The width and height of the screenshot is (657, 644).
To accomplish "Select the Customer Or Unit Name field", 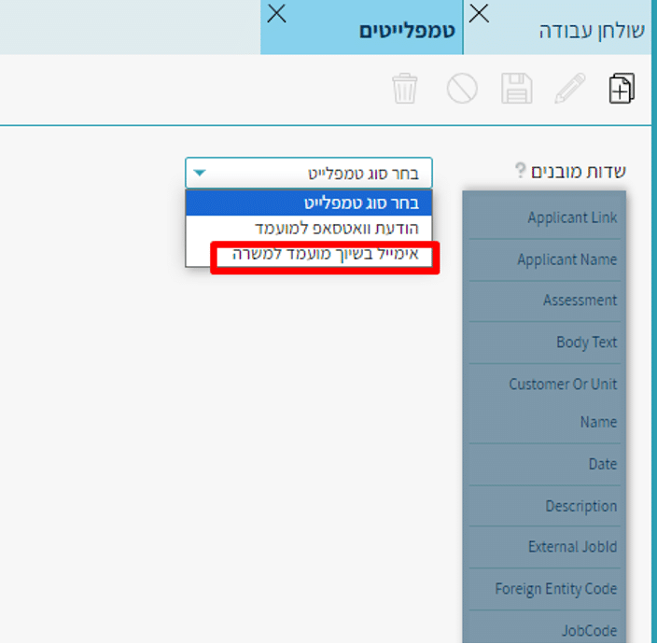I will [x=563, y=402].
